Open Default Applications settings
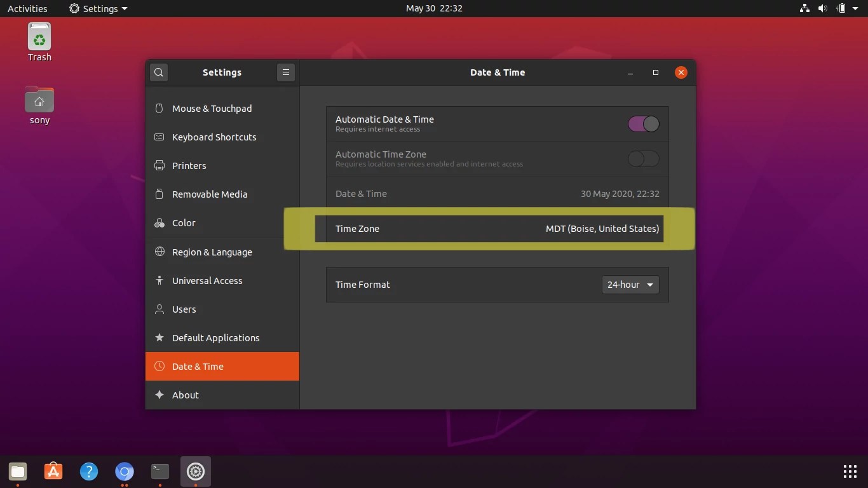 (215, 337)
